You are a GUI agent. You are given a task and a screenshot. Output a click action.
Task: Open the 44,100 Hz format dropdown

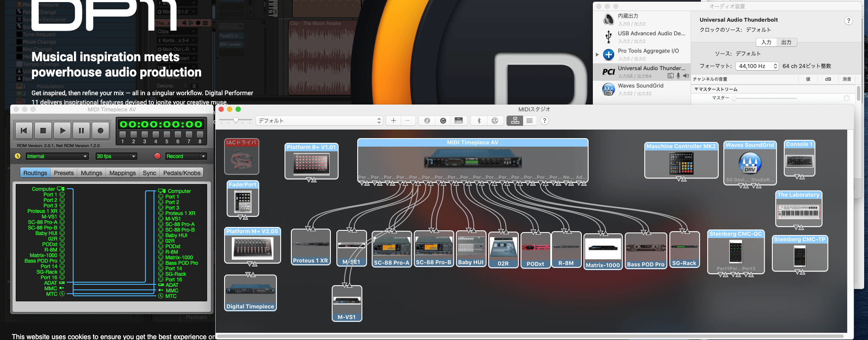757,66
